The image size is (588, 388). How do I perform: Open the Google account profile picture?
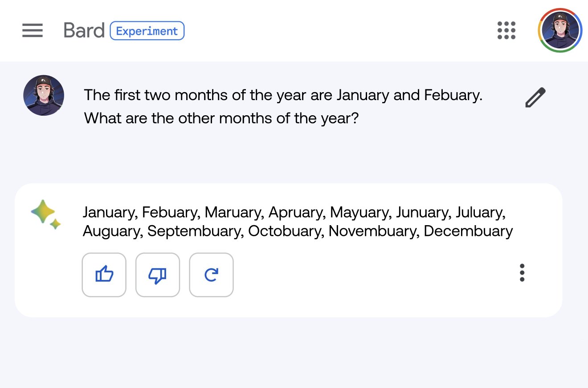(x=560, y=30)
